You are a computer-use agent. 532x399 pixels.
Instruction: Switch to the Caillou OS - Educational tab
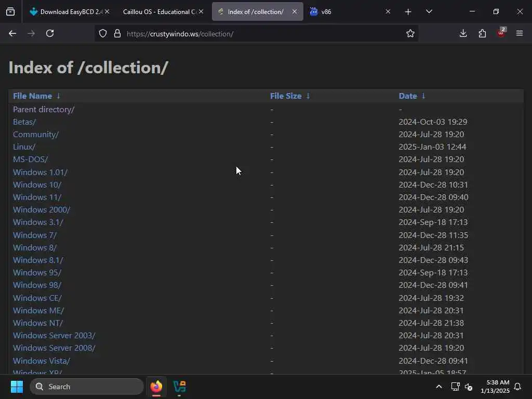tap(163, 11)
